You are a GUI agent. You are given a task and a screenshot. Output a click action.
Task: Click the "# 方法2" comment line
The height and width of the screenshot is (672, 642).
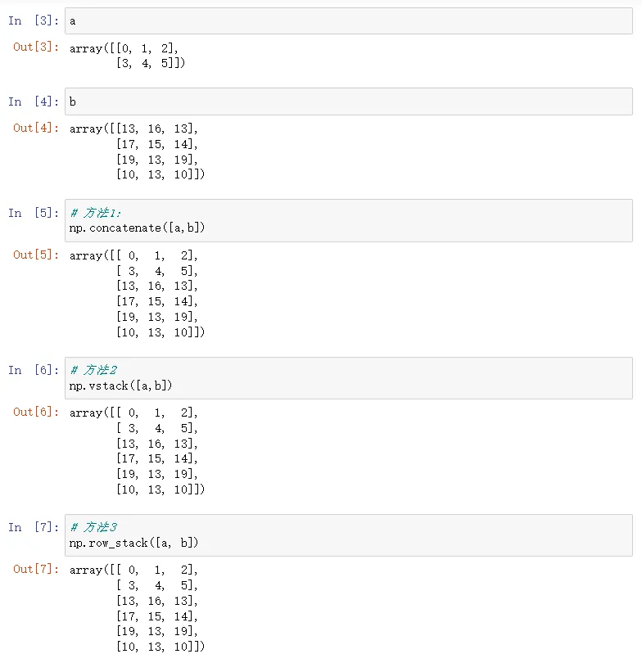[x=93, y=370]
